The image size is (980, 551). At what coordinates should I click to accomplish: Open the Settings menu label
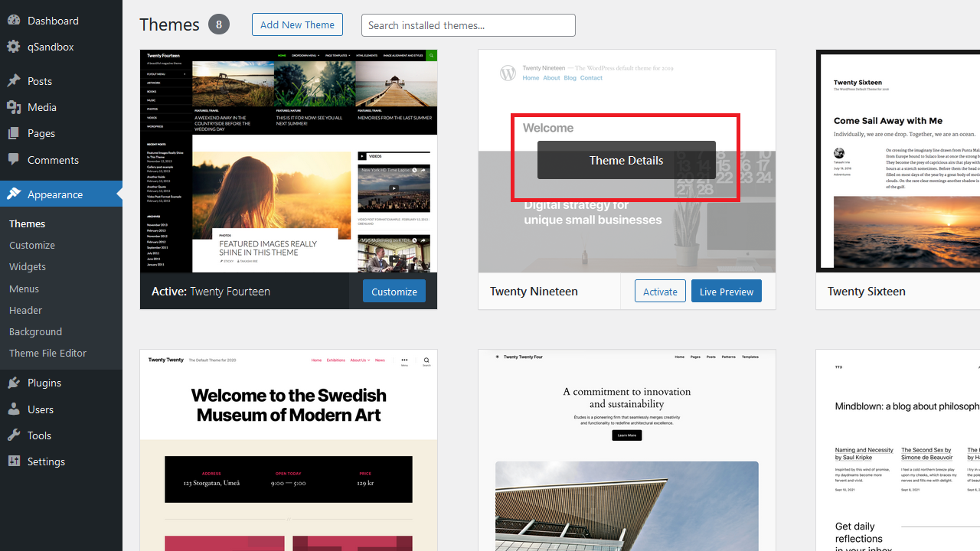tap(46, 461)
